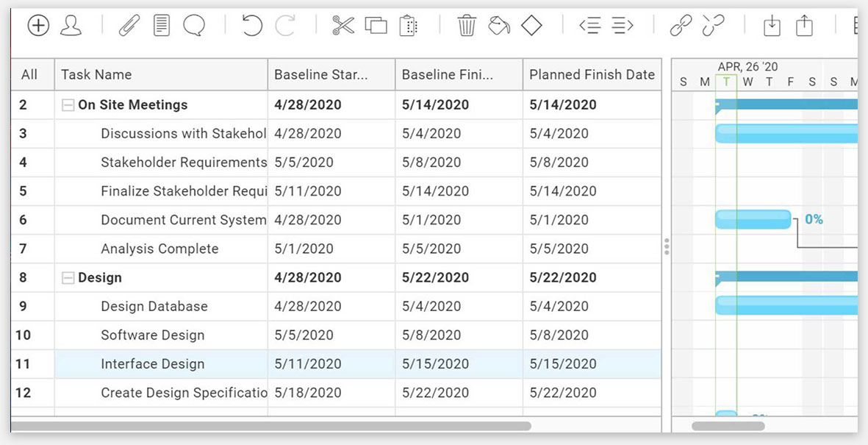Viewport: 868px width, 445px height.
Task: Click the add task plus icon
Action: click(x=38, y=26)
